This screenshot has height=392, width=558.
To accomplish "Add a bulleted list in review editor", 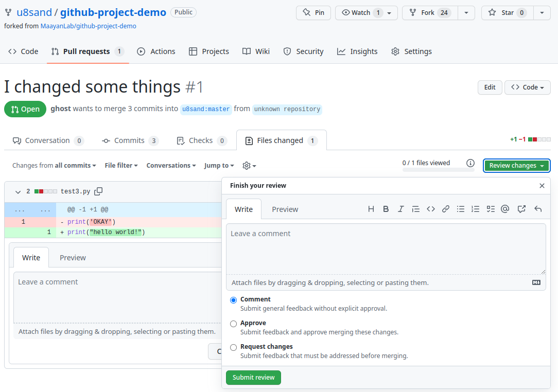I will pos(461,209).
